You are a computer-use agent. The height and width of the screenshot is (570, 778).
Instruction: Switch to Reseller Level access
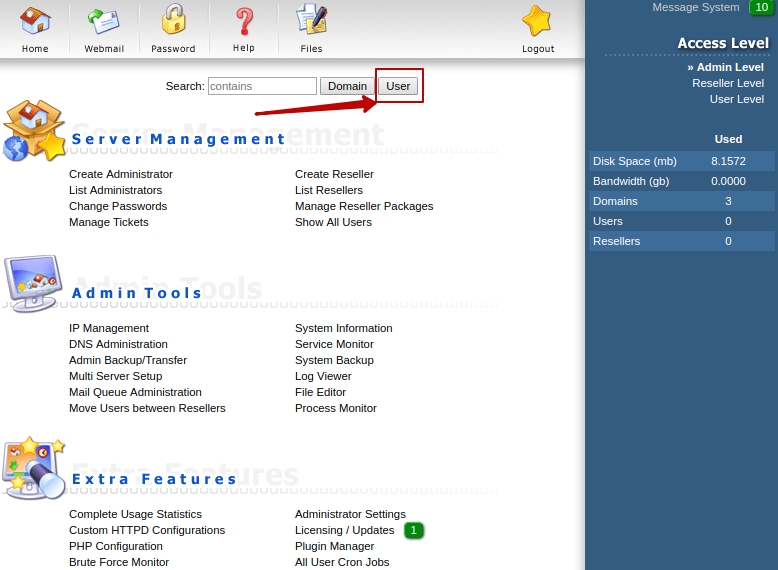(727, 83)
